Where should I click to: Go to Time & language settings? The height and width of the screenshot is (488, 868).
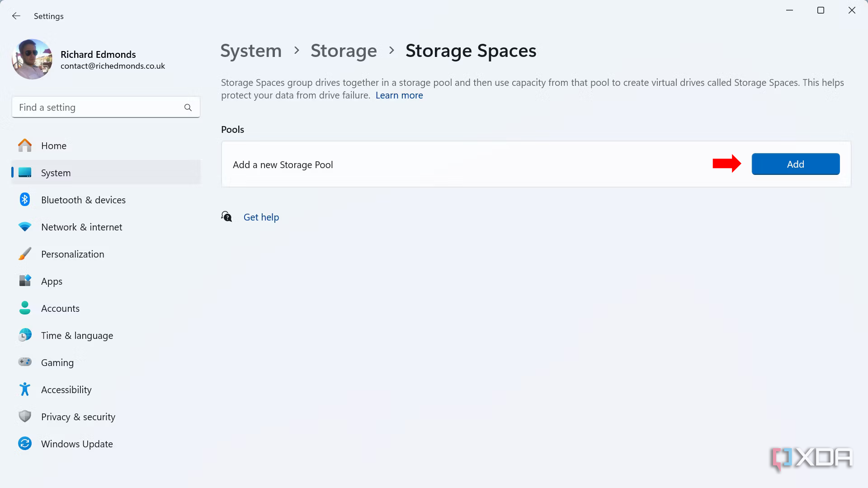click(77, 336)
